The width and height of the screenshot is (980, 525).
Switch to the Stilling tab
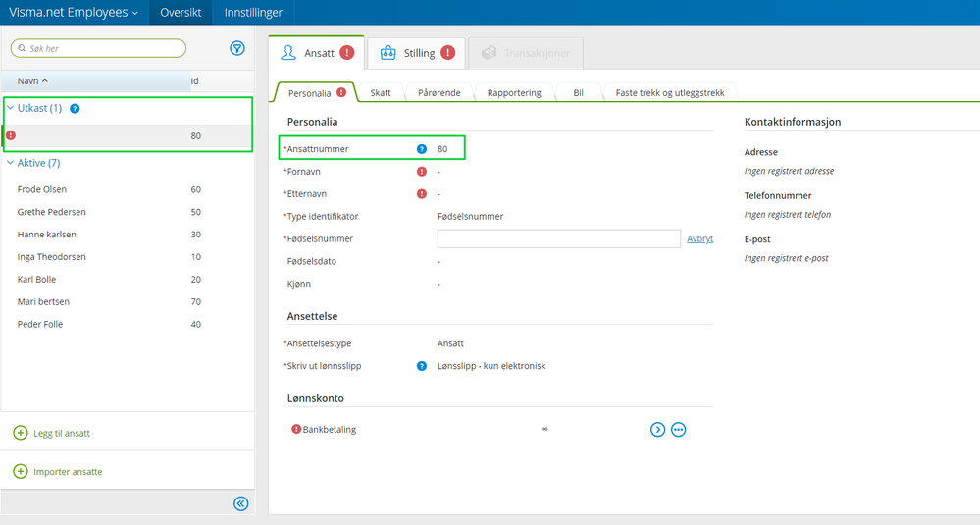417,53
